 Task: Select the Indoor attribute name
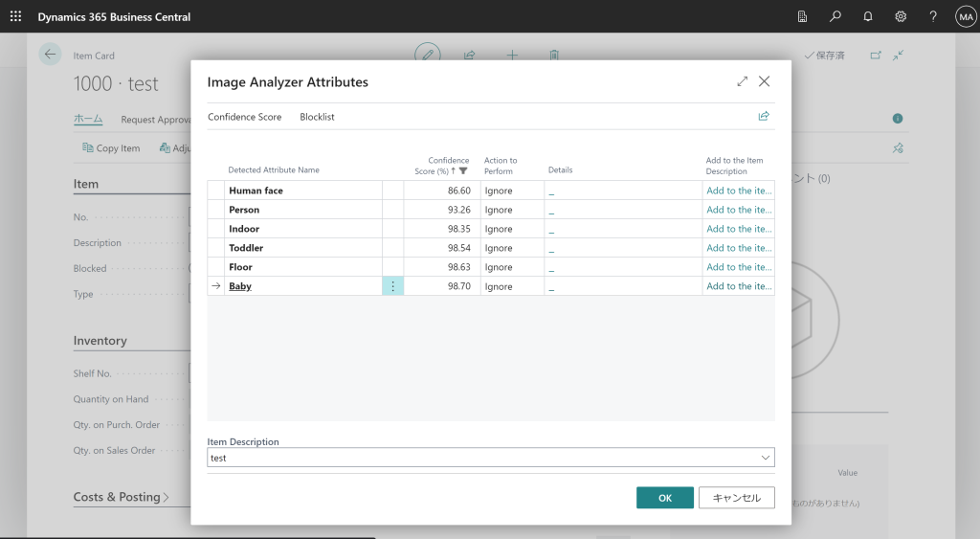244,229
